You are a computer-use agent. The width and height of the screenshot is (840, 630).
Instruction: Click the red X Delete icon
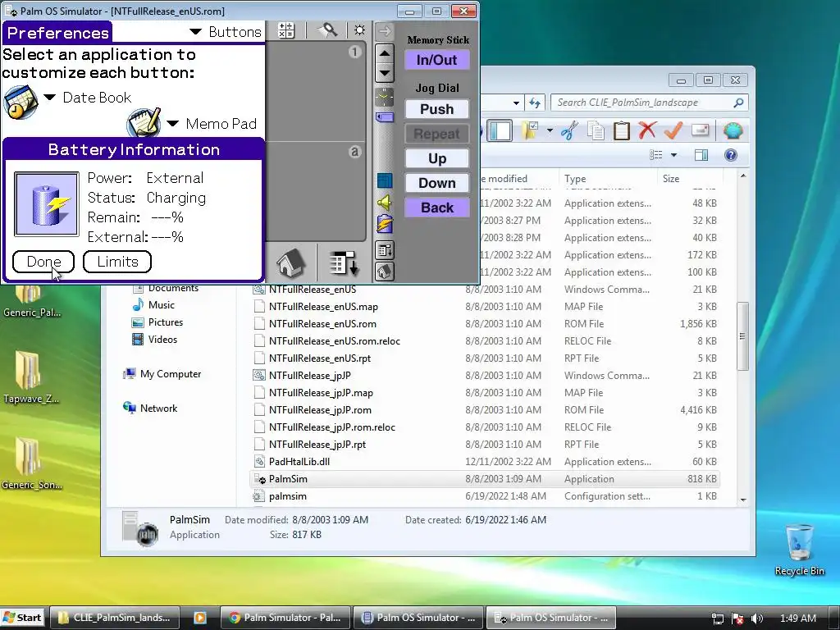point(647,130)
